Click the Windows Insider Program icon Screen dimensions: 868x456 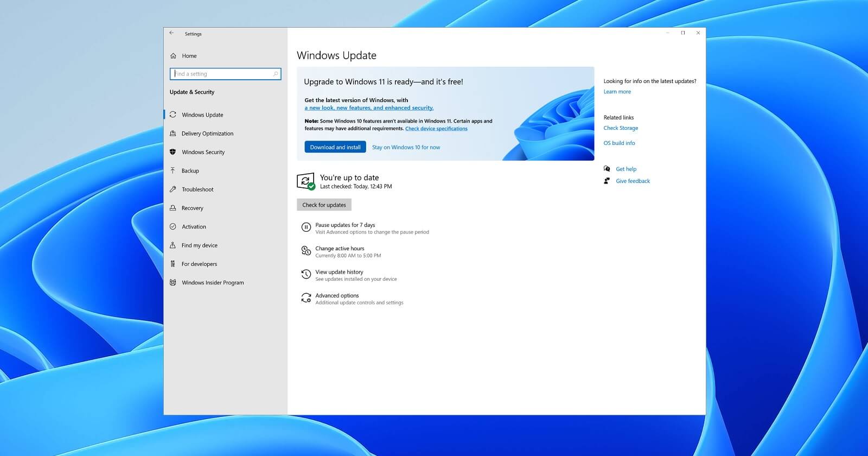point(173,283)
